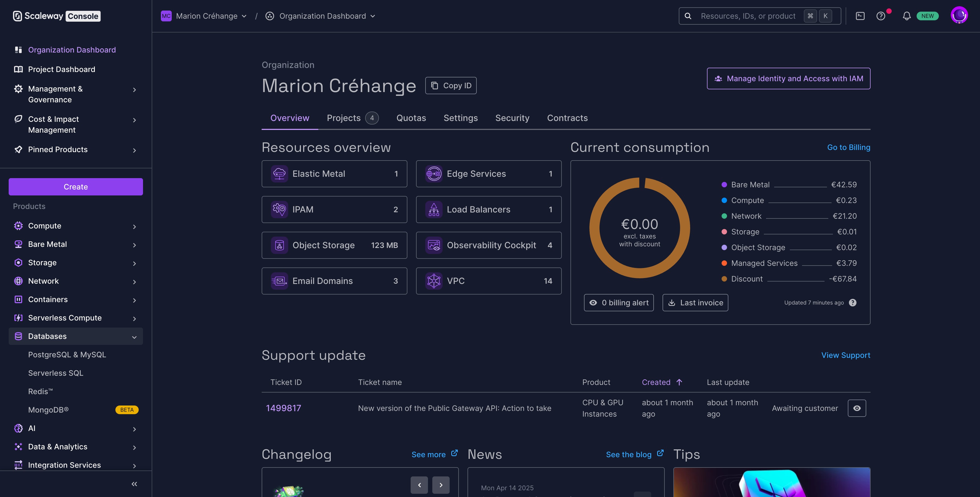Switch to the Quotas tab
The image size is (980, 497).
click(x=411, y=118)
